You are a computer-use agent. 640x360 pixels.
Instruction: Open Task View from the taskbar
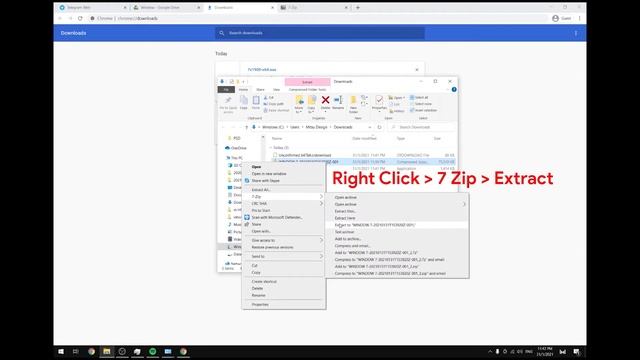(x=76, y=351)
